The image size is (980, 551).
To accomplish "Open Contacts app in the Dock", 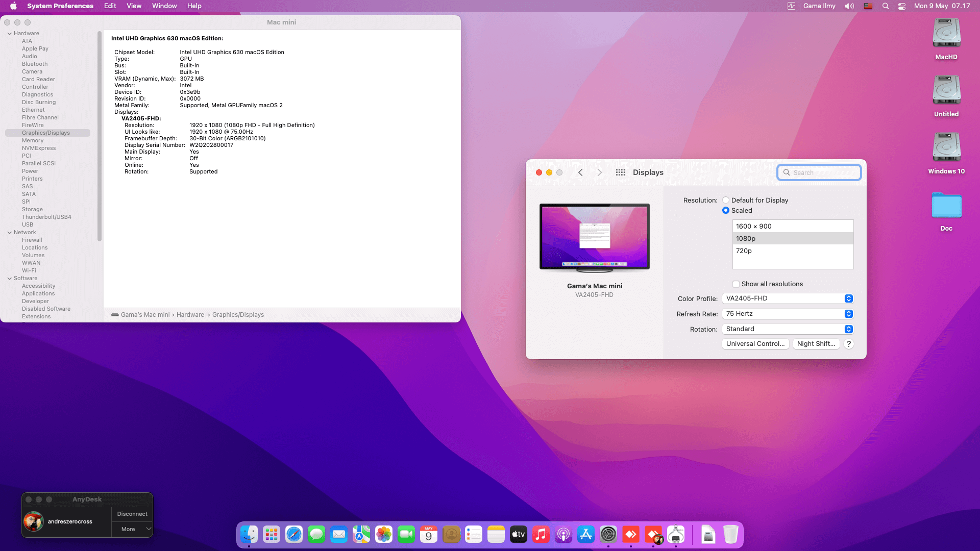I will pos(451,534).
